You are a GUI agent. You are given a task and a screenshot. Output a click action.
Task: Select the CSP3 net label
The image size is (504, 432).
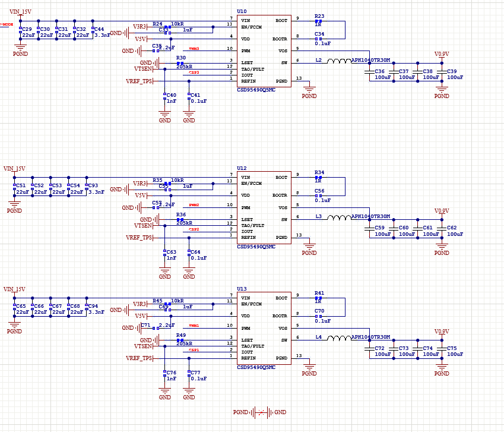[x=194, y=72]
